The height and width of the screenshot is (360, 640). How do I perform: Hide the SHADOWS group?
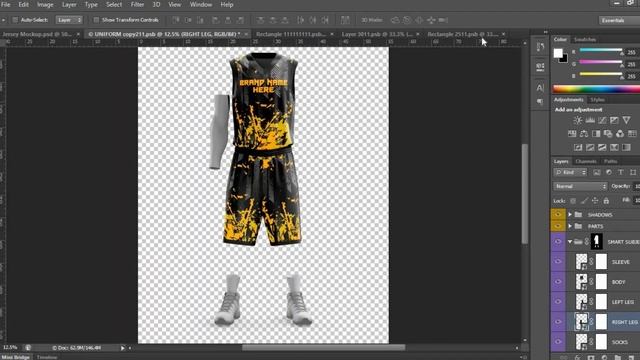click(x=558, y=214)
